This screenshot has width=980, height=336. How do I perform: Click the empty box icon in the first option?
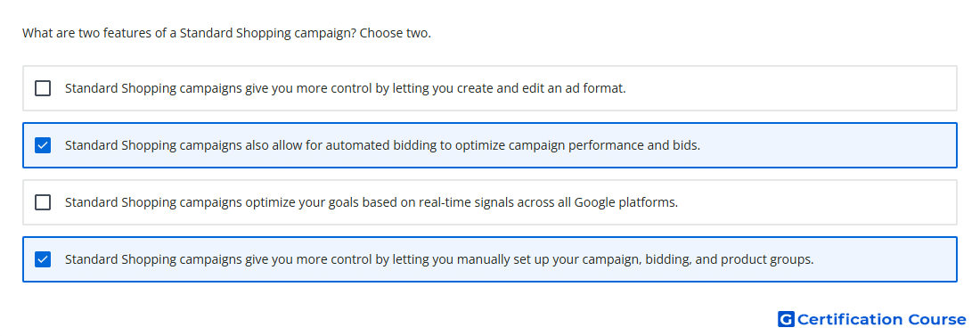(43, 88)
